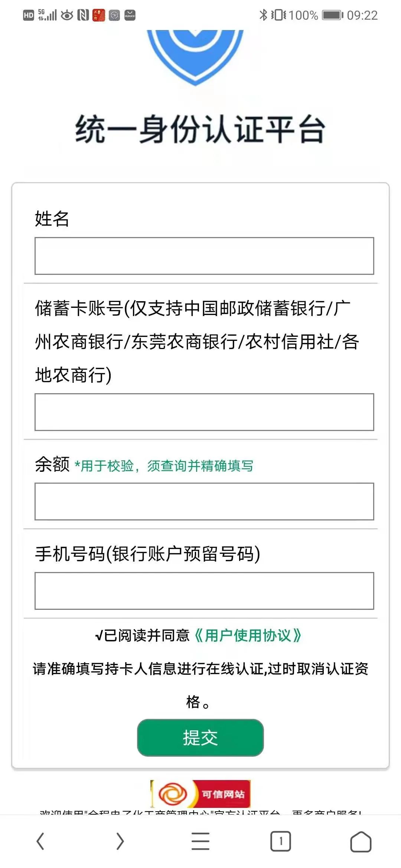Viewport: 401px width, 868px height.
Task: Open the browser tabs counter
Action: click(x=281, y=841)
